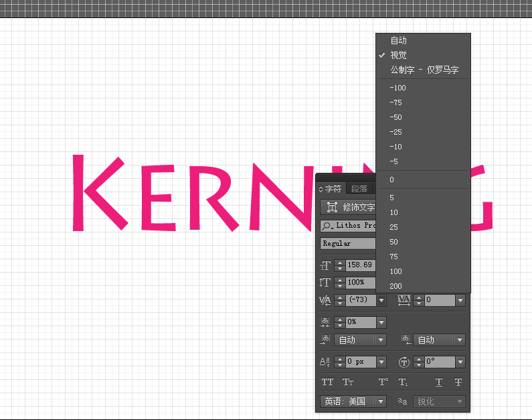
Task: Click the Regular font style field
Action: pyautogui.click(x=348, y=244)
